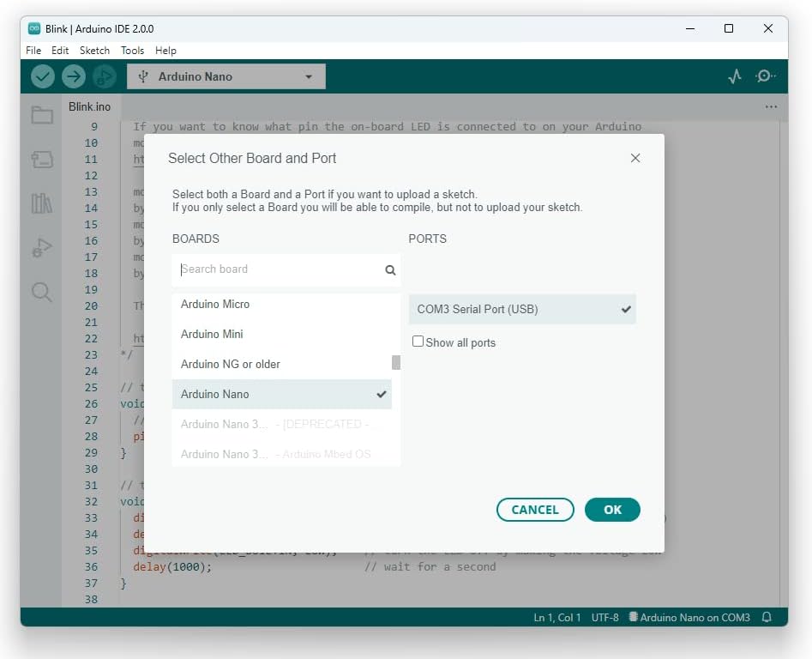Select Arduino Micro from boards list
812x659 pixels.
pyautogui.click(x=282, y=304)
